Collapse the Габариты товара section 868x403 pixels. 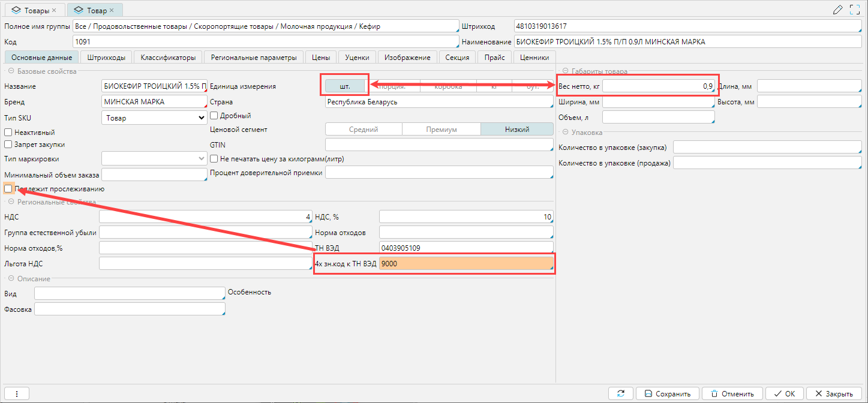pos(565,71)
